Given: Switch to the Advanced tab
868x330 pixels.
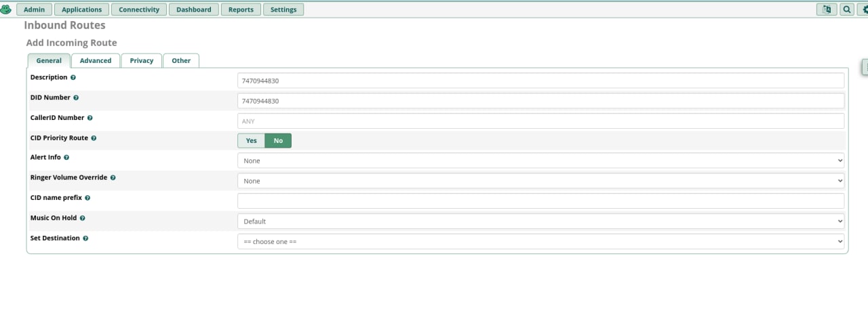Looking at the screenshot, I should pos(96,60).
